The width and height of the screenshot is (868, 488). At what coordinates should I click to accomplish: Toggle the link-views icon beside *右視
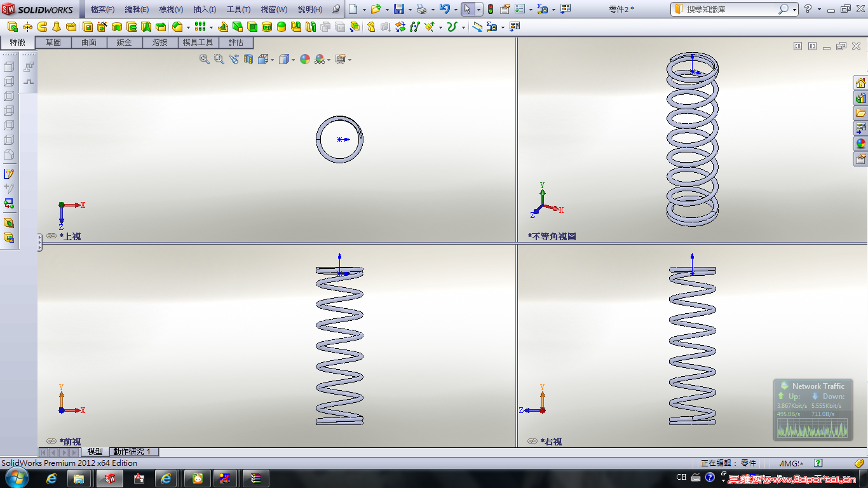click(x=533, y=441)
